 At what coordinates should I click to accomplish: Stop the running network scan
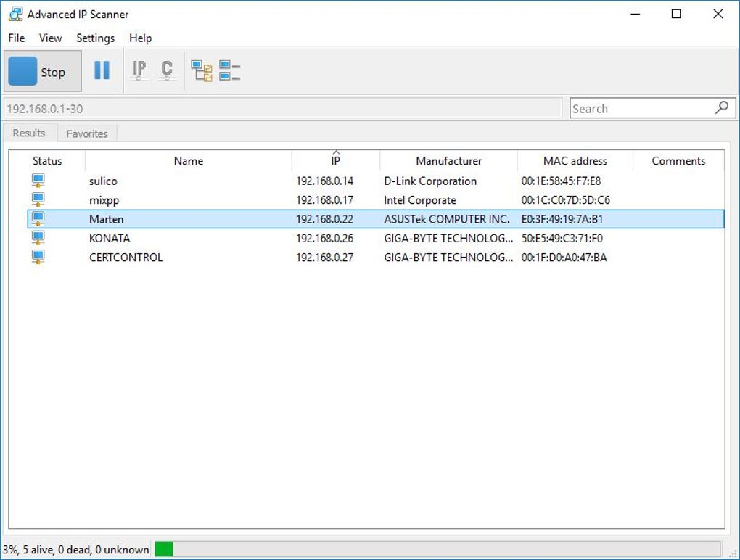point(43,71)
